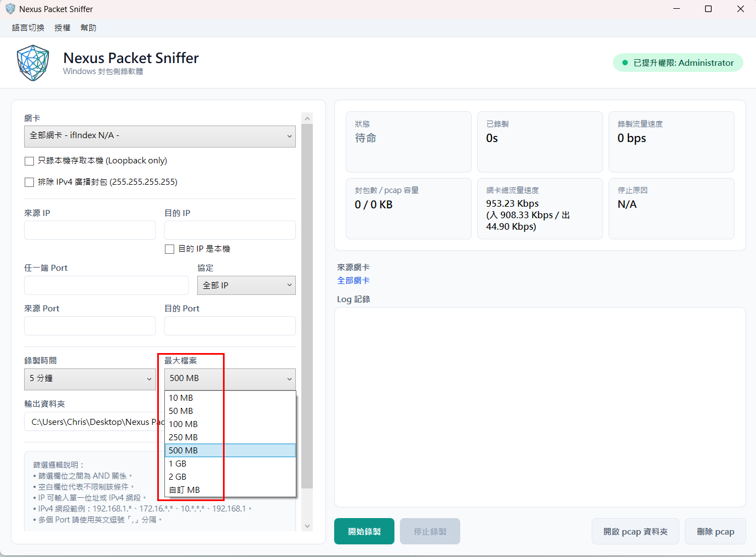
Task: Open the 語言切換 menu
Action: pos(28,28)
